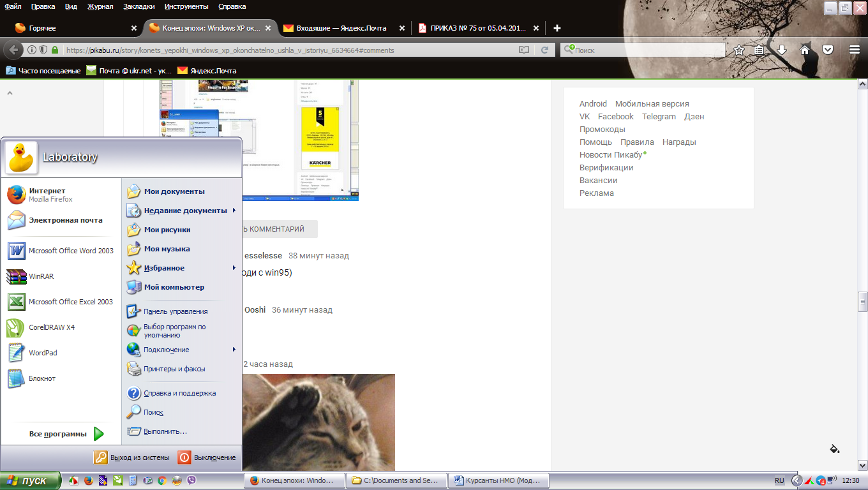868x490 pixels.
Task: Open the Закладки menu in menu bar
Action: [138, 6]
